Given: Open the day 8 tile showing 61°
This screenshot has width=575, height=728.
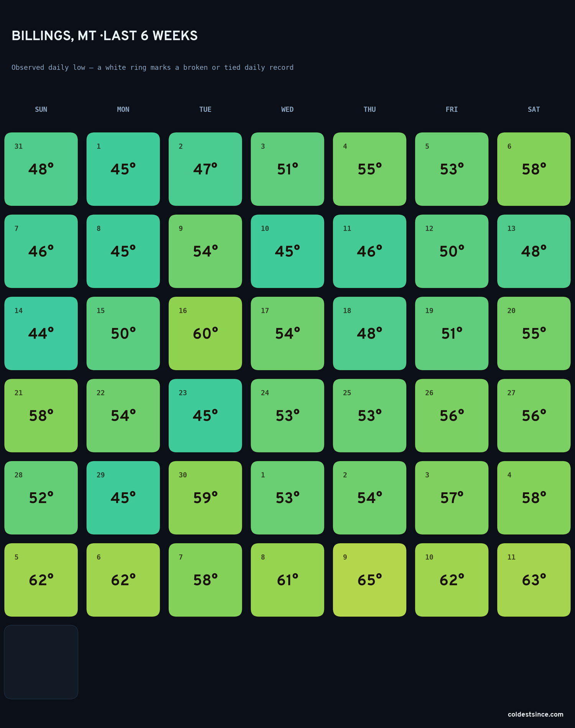Looking at the screenshot, I should [287, 580].
